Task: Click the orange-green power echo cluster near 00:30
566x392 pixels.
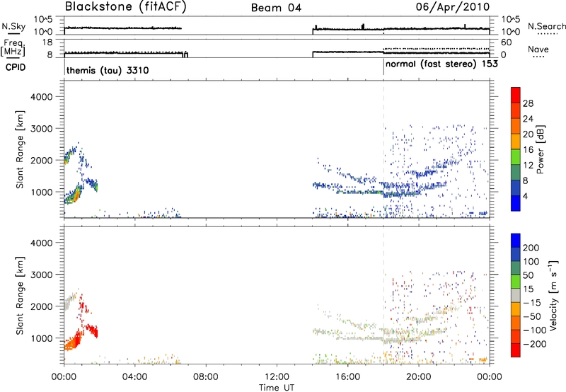Action: pyautogui.click(x=74, y=195)
